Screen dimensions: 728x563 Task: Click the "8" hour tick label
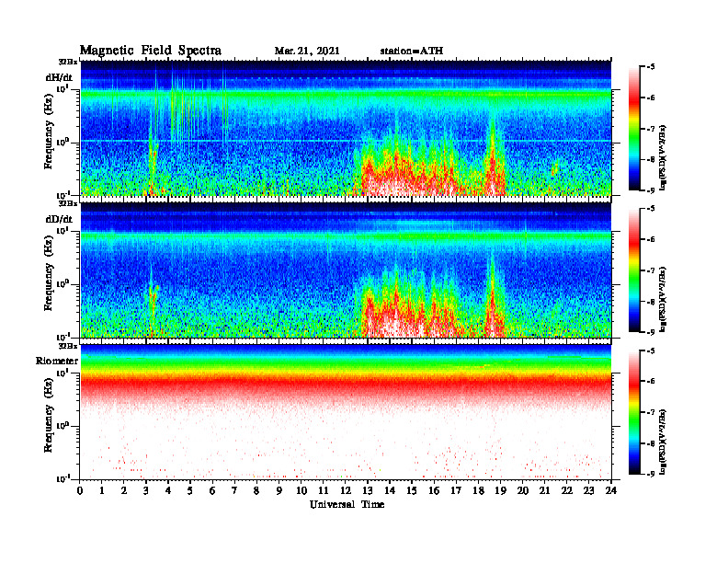pos(256,491)
